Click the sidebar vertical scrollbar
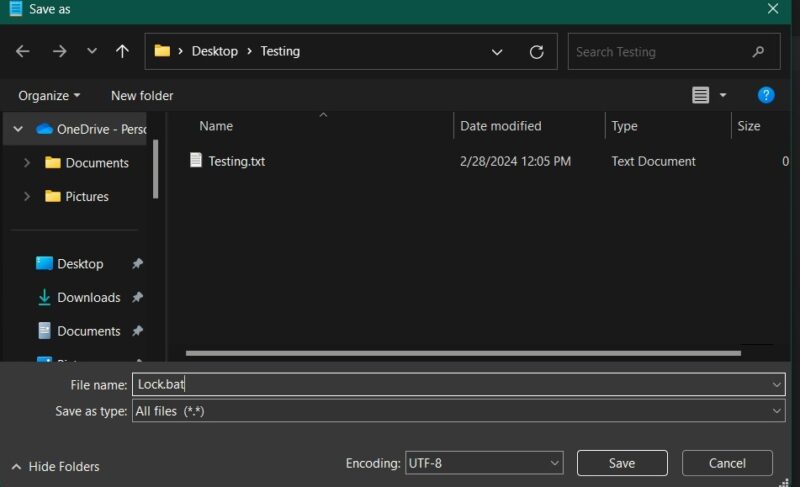Image resolution: width=800 pixels, height=487 pixels. click(x=156, y=169)
